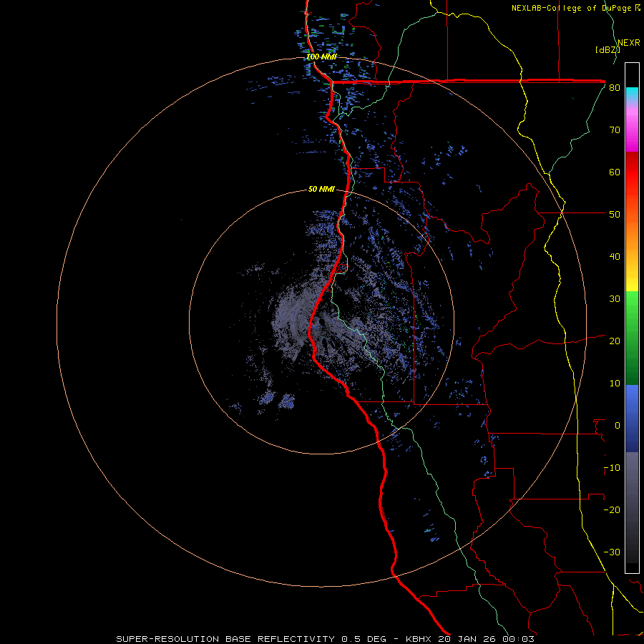Click the NEXR label above the color scale
The image size is (644, 644).
(x=629, y=43)
